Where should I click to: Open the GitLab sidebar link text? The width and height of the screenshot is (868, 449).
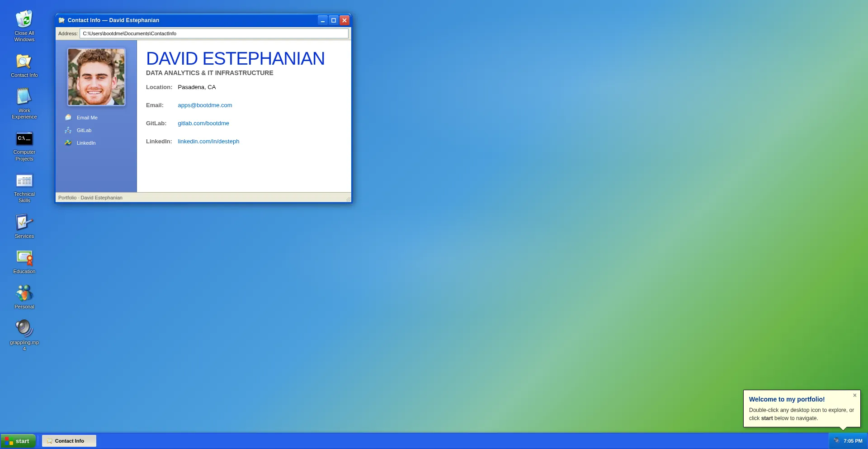pyautogui.click(x=84, y=130)
